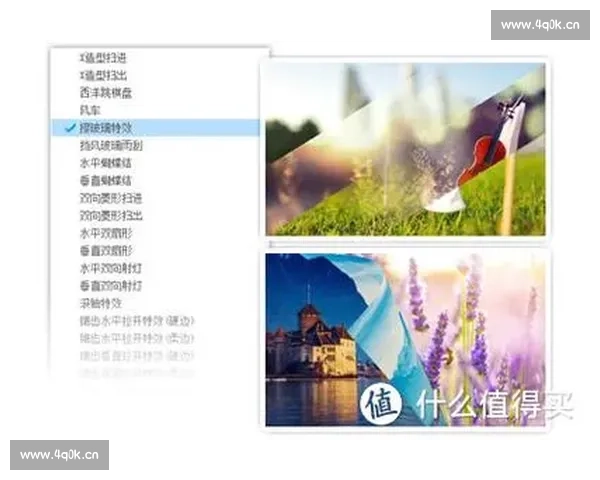Select 锯齿垂直拉开特效 (硬边) entry
600x480 pixels.
tap(137, 356)
